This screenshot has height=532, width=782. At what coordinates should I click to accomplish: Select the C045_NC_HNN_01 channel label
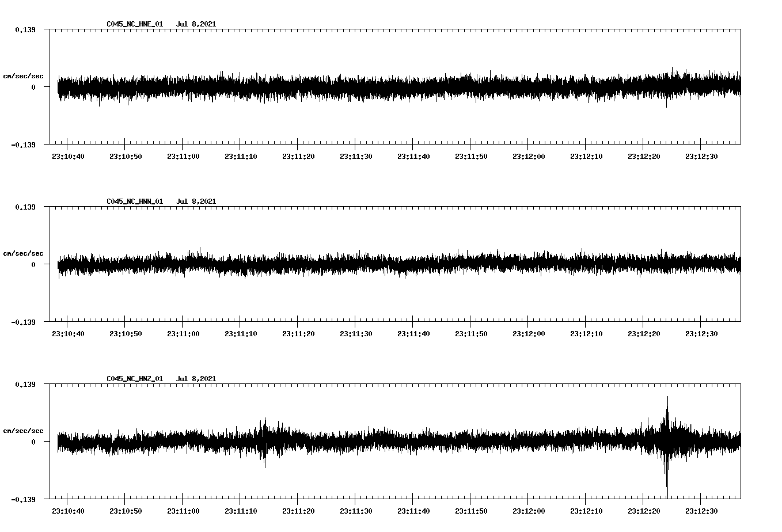point(134,201)
